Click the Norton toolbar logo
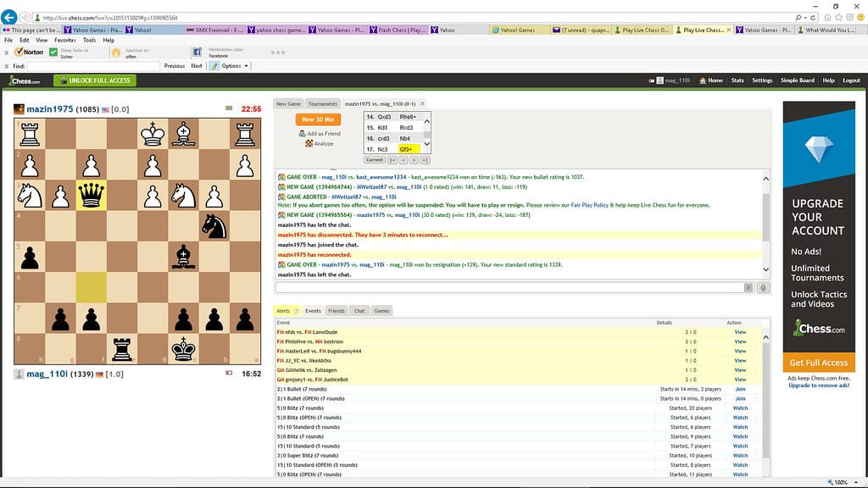Screen dimensions: 868x488 point(30,52)
